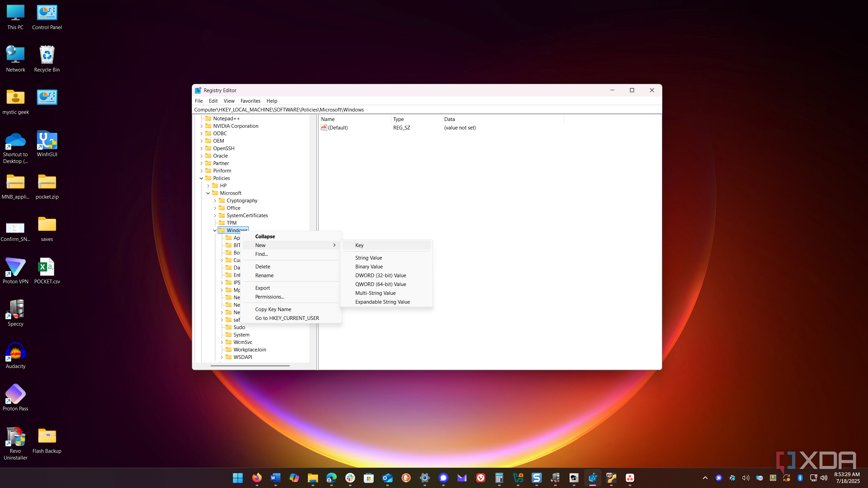Collapse the Microsoft tree node arrow
Viewport: 868px width, 488px height.
click(x=208, y=193)
